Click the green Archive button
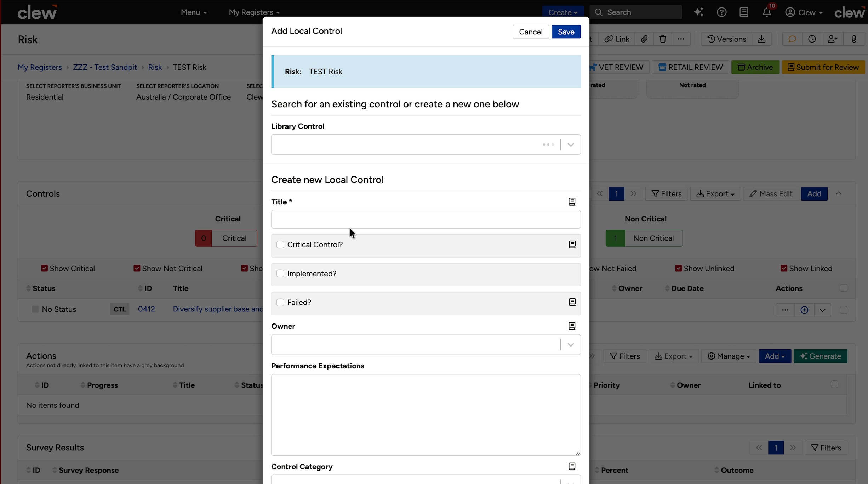The width and height of the screenshot is (868, 484). pos(755,67)
